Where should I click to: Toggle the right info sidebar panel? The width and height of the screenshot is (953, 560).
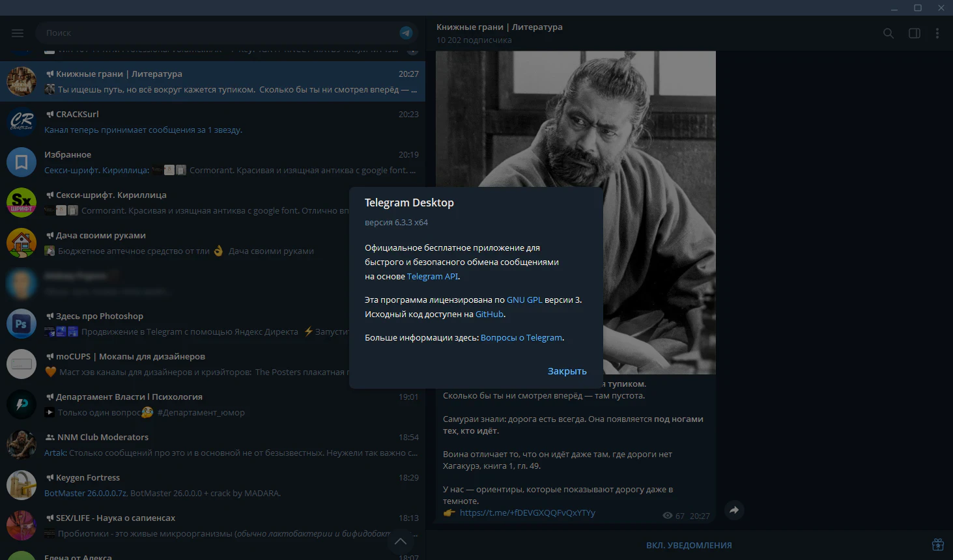[x=914, y=33]
